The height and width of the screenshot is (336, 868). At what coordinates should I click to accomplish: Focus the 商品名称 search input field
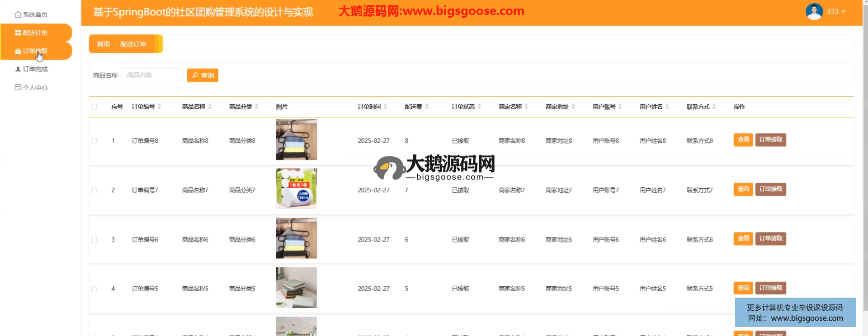click(152, 75)
